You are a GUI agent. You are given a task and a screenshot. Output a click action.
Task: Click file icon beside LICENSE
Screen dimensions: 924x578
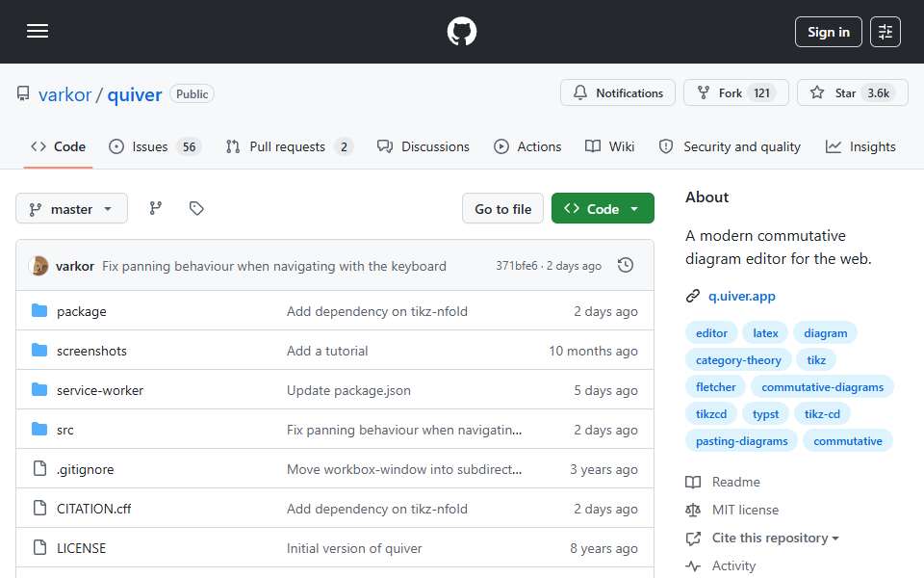(x=39, y=548)
